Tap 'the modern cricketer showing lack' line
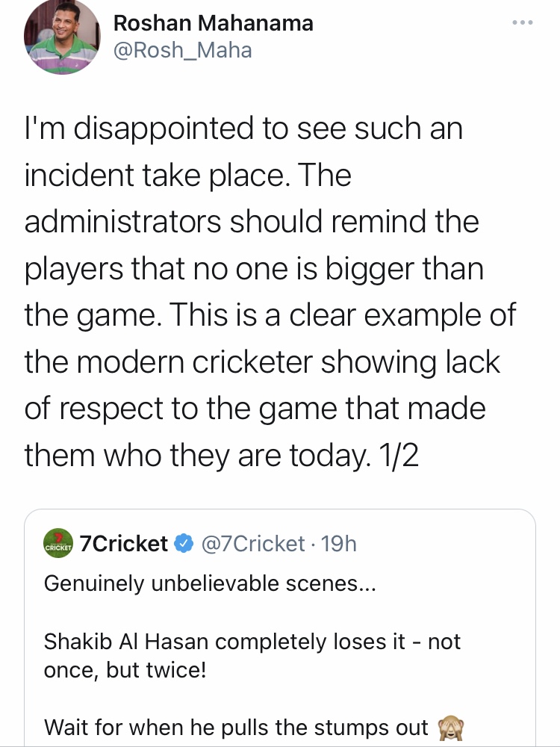The image size is (560, 747). coord(262,362)
